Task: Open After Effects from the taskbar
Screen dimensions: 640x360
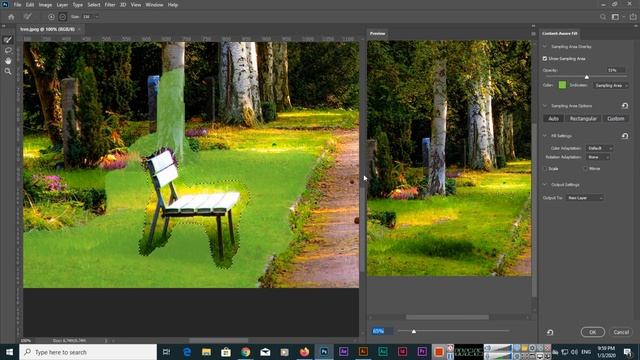Action: pos(343,352)
